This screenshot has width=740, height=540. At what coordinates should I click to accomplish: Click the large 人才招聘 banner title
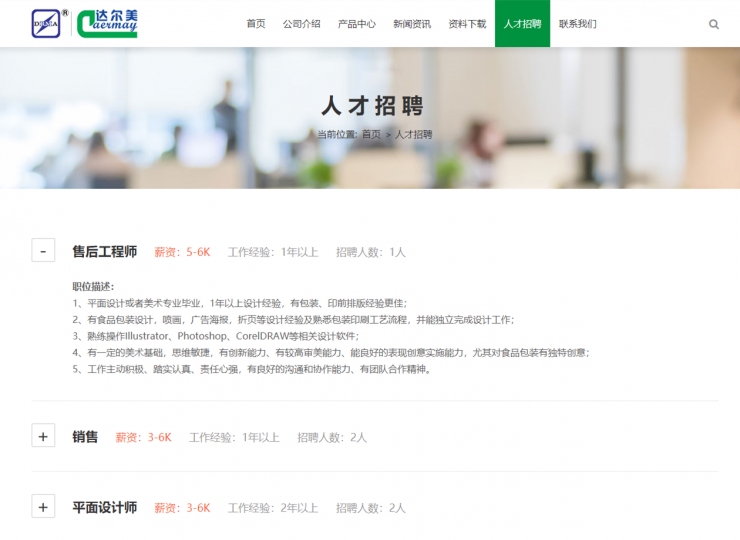tap(372, 106)
